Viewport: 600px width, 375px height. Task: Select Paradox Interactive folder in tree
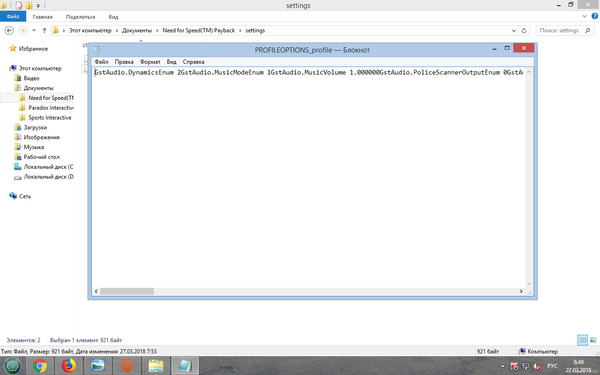click(51, 108)
